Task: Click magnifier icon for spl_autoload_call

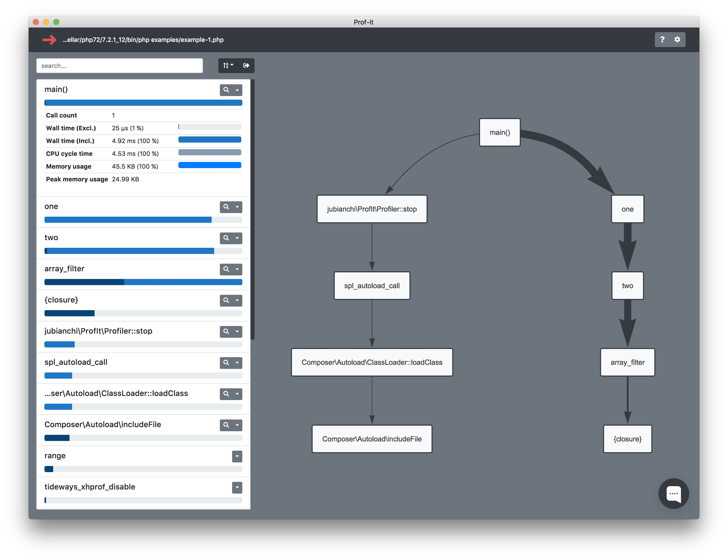Action: coord(226,363)
